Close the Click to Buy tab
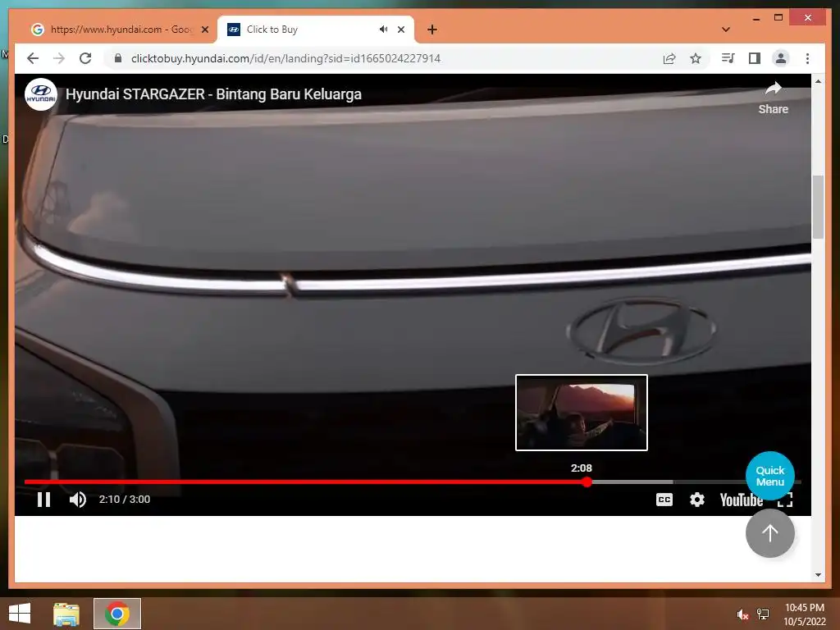Viewport: 840px width, 630px height. pyautogui.click(x=400, y=30)
